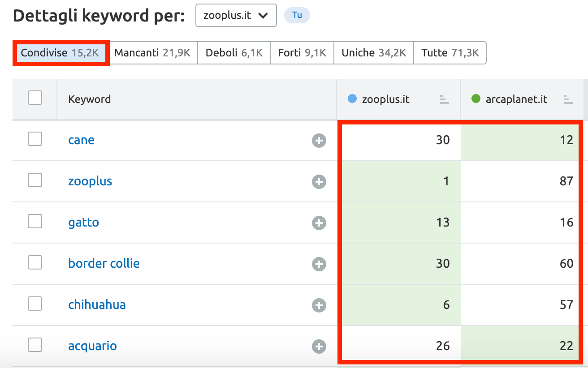Screen dimensions: 588x368
Task: Click the green dot before arcaplanet.it header
Action: pos(476,99)
